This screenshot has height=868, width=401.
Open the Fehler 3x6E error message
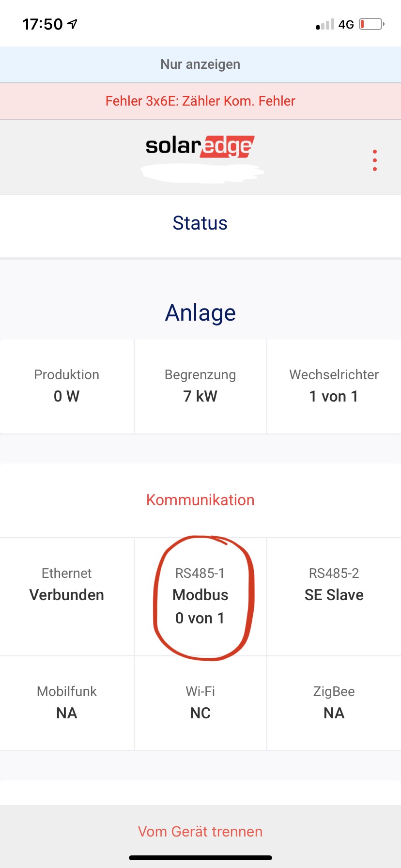[x=200, y=101]
